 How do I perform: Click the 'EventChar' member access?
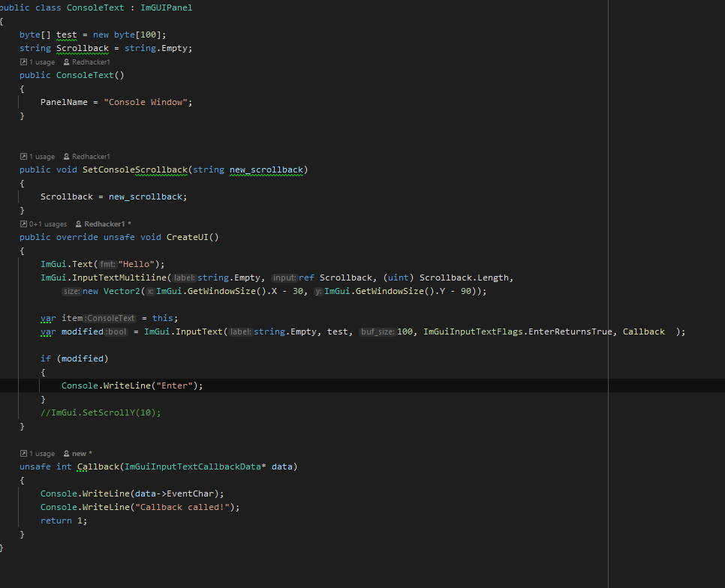190,493
